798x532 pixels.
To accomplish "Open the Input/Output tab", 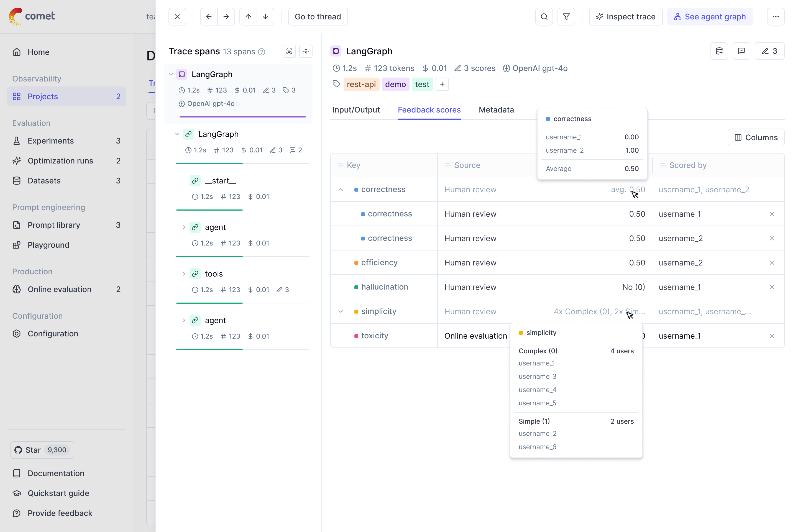I will point(356,110).
